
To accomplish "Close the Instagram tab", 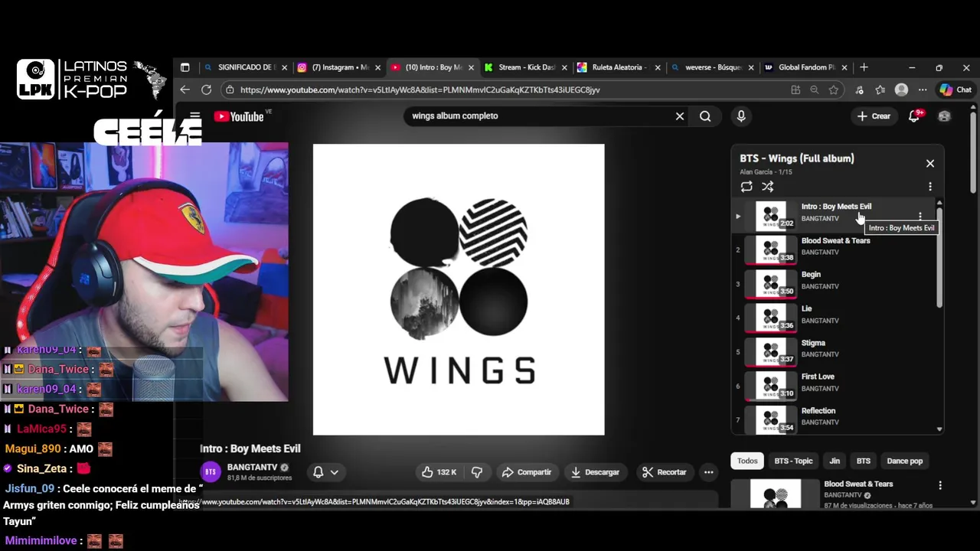I will pyautogui.click(x=377, y=67).
